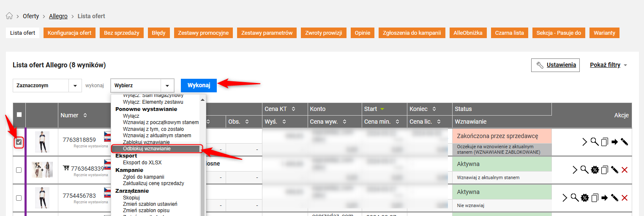644x216 pixels.
Task: Sort by Start column green arrow
Action: 382,109
